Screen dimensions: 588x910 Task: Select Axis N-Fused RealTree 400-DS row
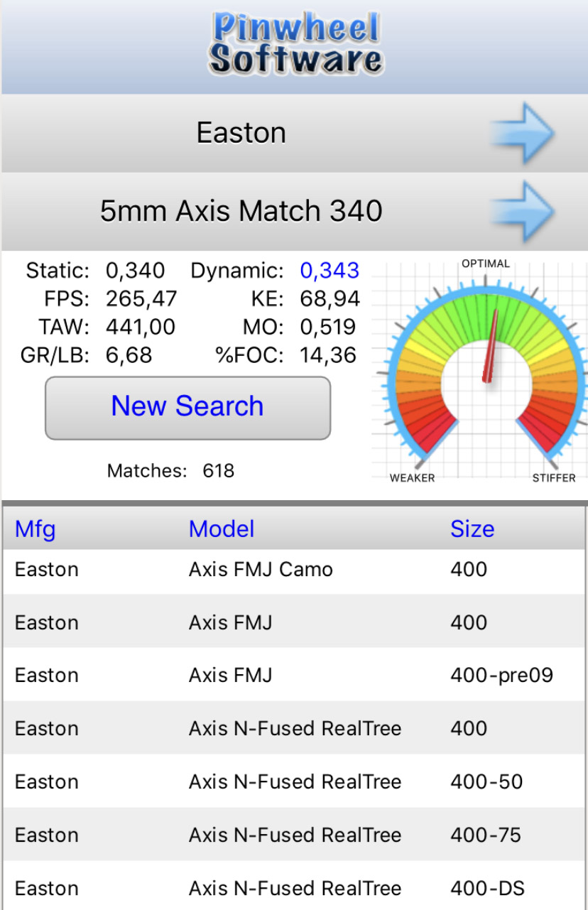click(x=294, y=887)
